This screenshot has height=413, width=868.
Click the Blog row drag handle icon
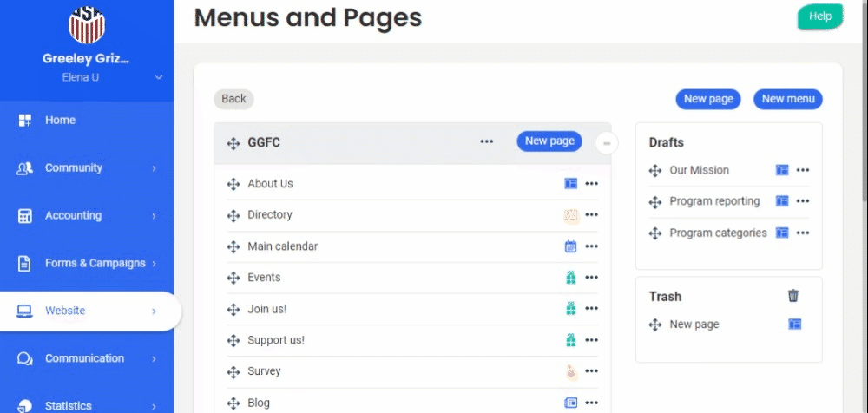(233, 403)
